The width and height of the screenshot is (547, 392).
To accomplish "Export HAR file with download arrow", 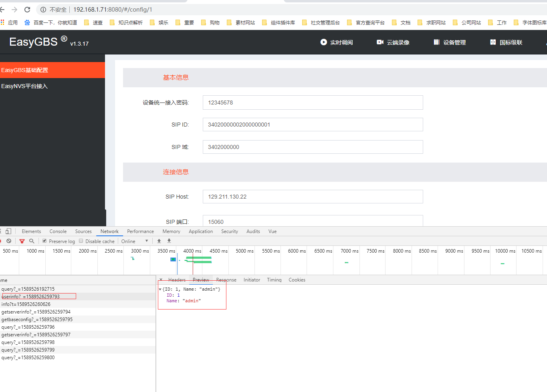I will click(169, 241).
